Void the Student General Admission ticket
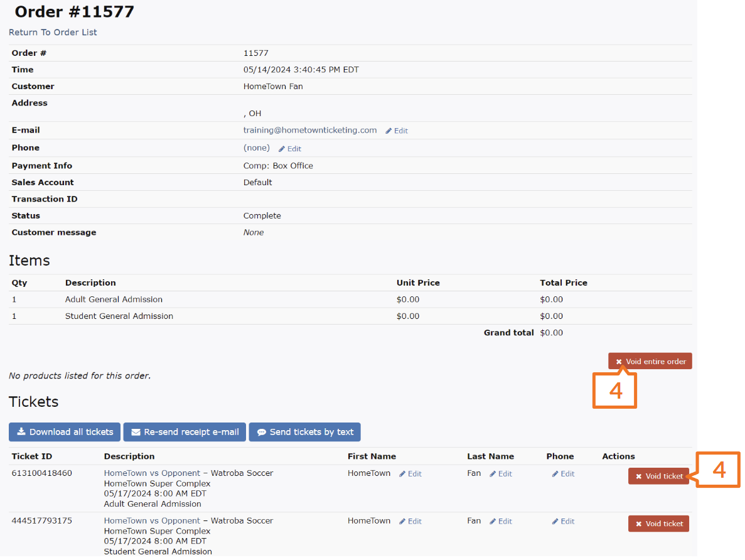The image size is (745, 560). (x=658, y=524)
